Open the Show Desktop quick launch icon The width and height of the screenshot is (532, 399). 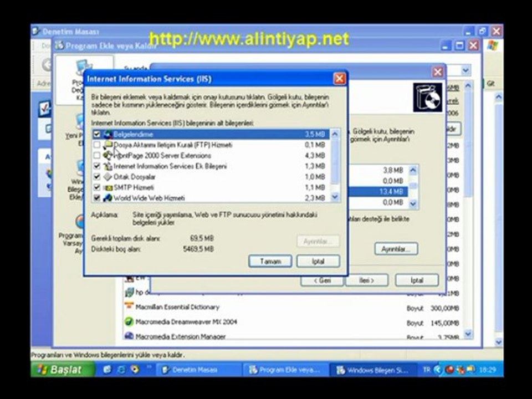click(x=107, y=370)
